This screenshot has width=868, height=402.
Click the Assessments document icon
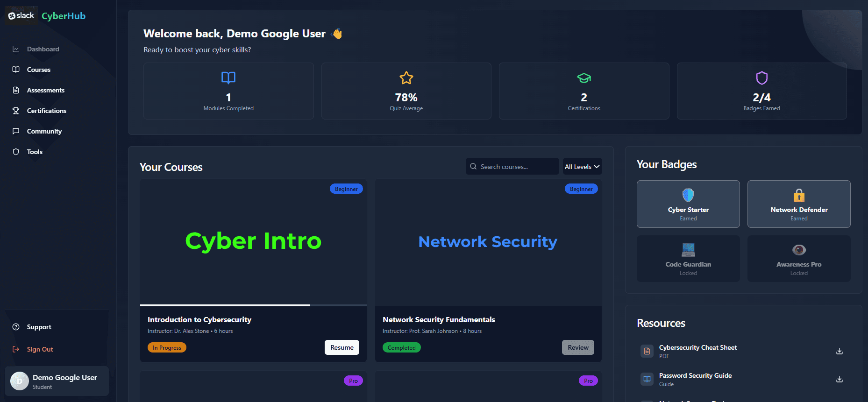point(16,90)
